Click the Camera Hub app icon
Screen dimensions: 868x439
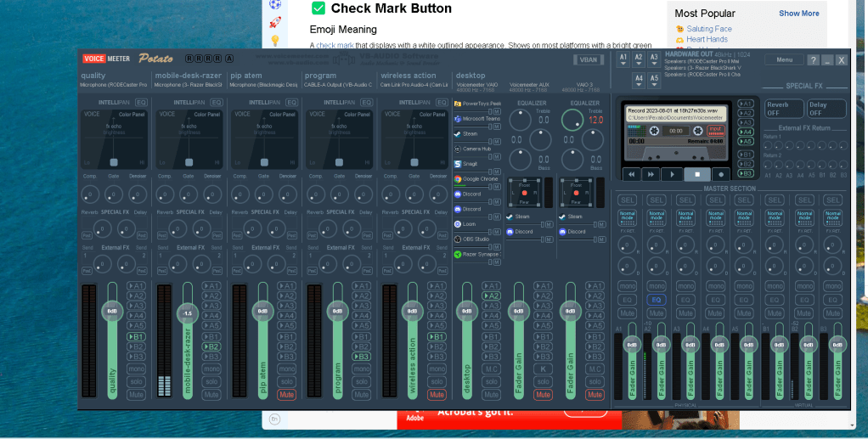click(x=458, y=149)
